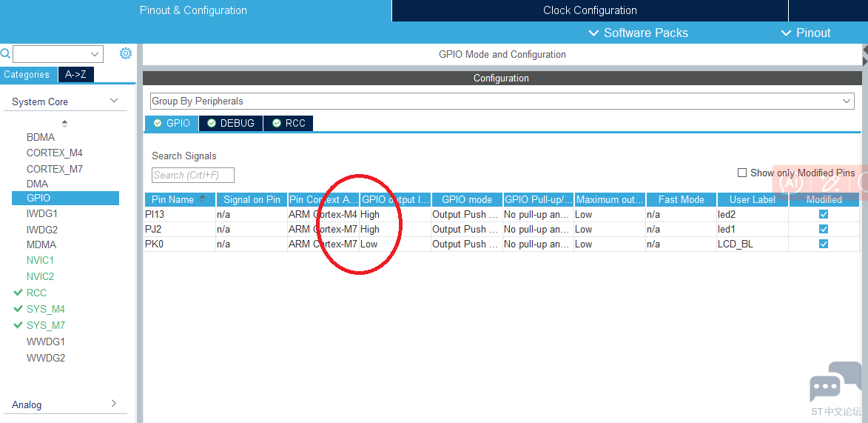The image size is (868, 423).
Task: Open the category search dropdown arrow
Action: (94, 54)
